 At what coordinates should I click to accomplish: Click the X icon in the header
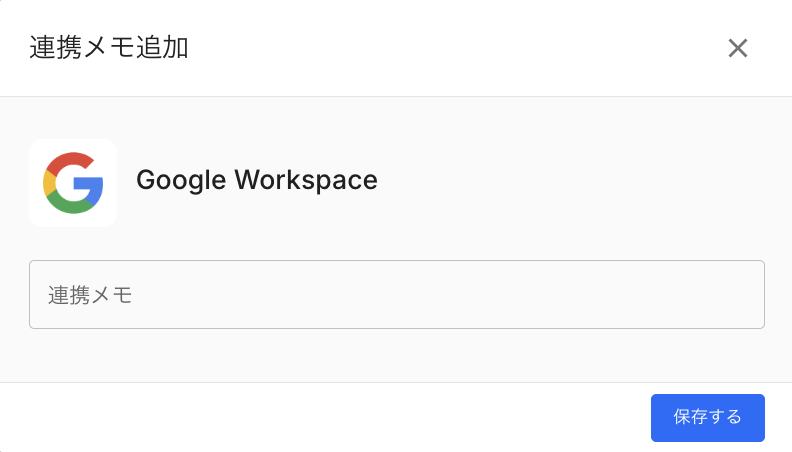738,48
